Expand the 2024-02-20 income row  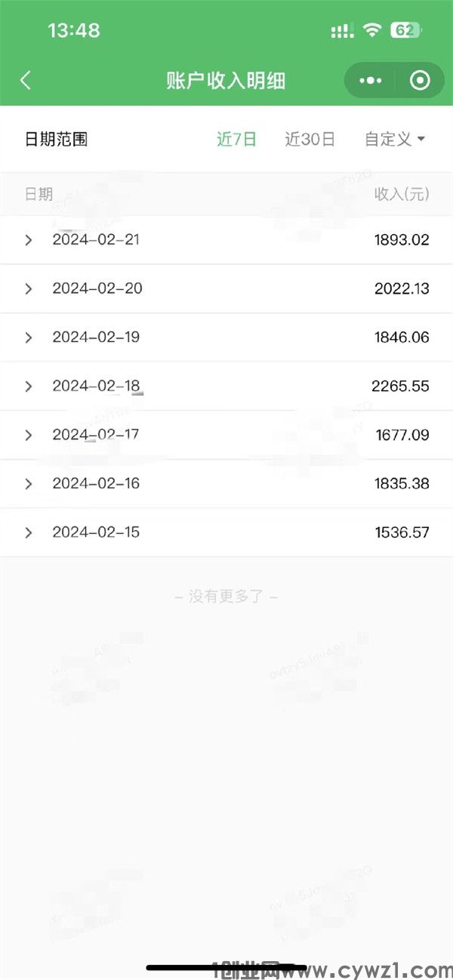29,288
